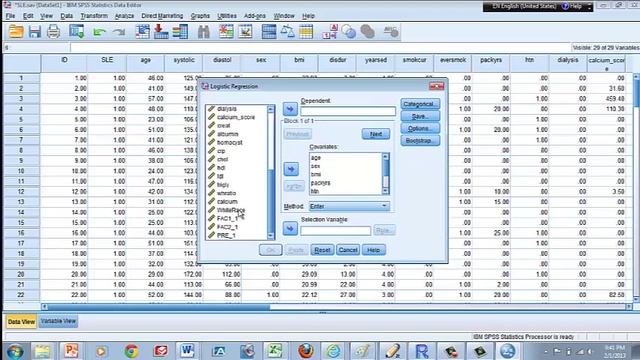Viewport: 640px width, 360px height.
Task: Click the Covariates list scroll-down arrow
Action: click(x=385, y=191)
